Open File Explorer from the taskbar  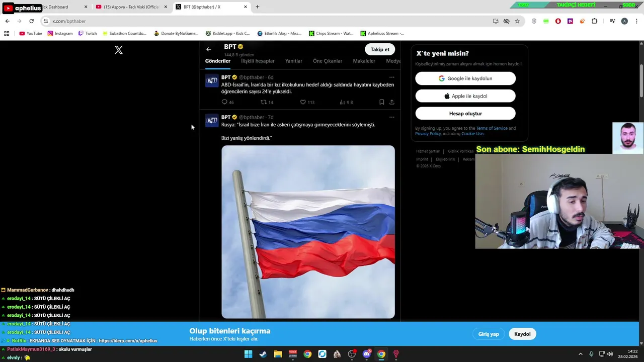(x=278, y=354)
